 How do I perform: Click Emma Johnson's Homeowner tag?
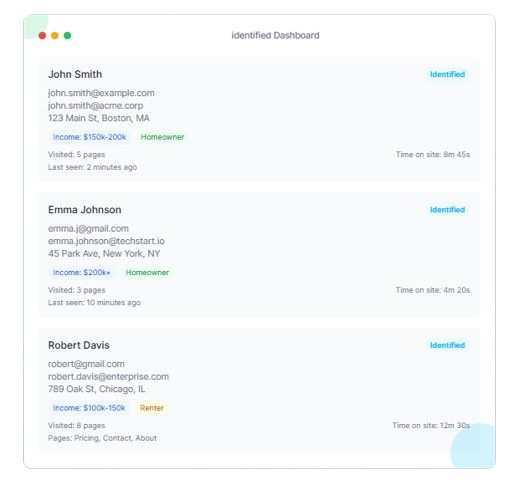click(x=147, y=272)
